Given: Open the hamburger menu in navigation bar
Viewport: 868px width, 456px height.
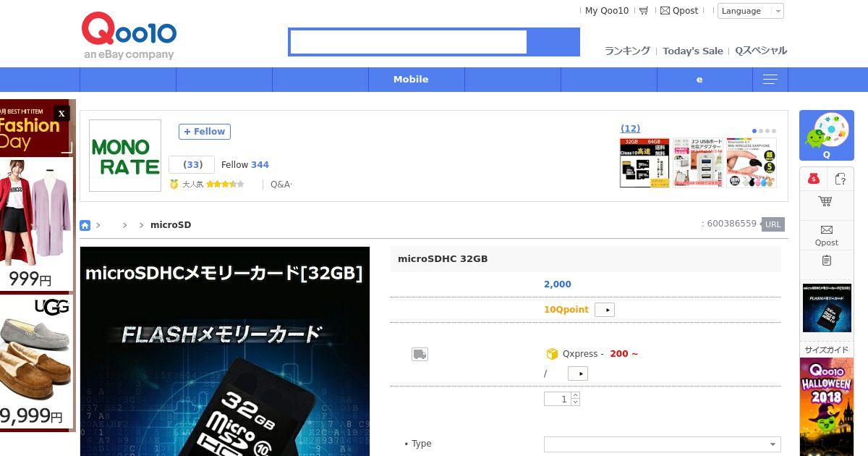Looking at the screenshot, I should pos(770,80).
